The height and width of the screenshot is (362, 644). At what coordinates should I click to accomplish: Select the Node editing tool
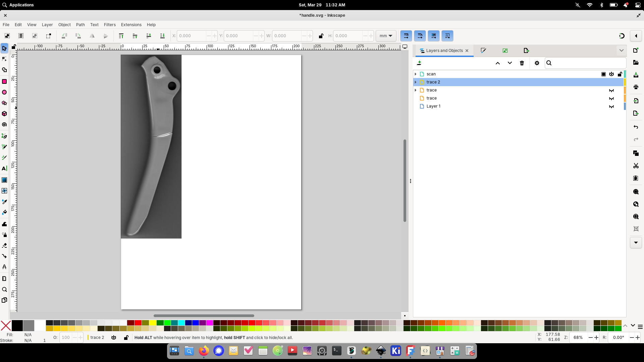[x=4, y=59]
